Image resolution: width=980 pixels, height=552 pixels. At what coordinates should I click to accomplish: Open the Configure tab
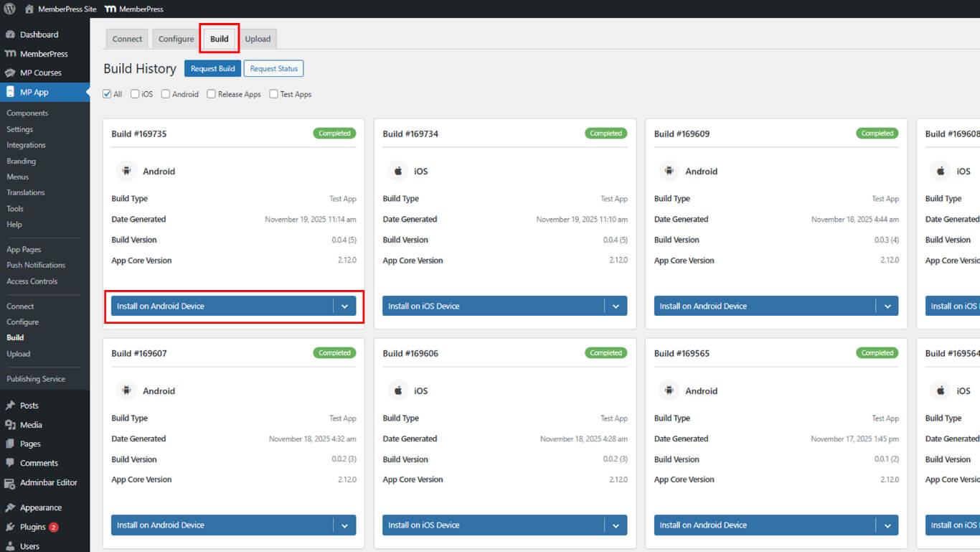tap(176, 39)
